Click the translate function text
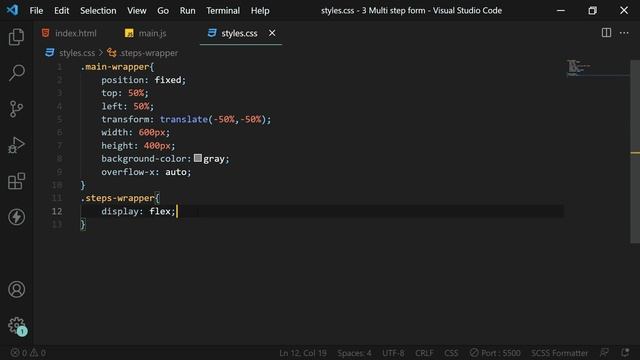 [184, 119]
